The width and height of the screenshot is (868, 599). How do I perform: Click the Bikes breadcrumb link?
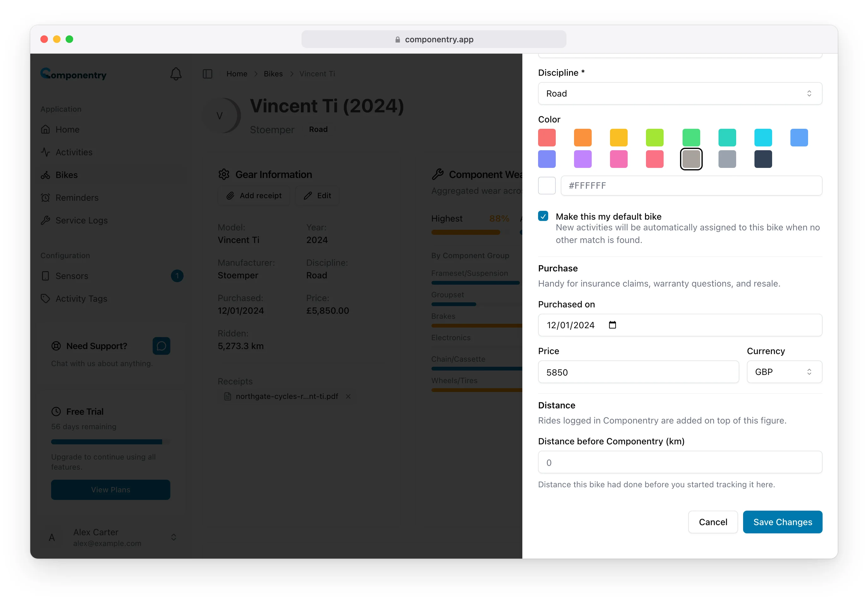point(273,74)
